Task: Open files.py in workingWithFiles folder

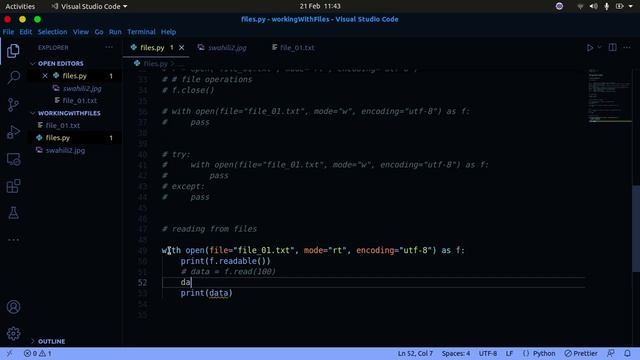Action: (58, 138)
